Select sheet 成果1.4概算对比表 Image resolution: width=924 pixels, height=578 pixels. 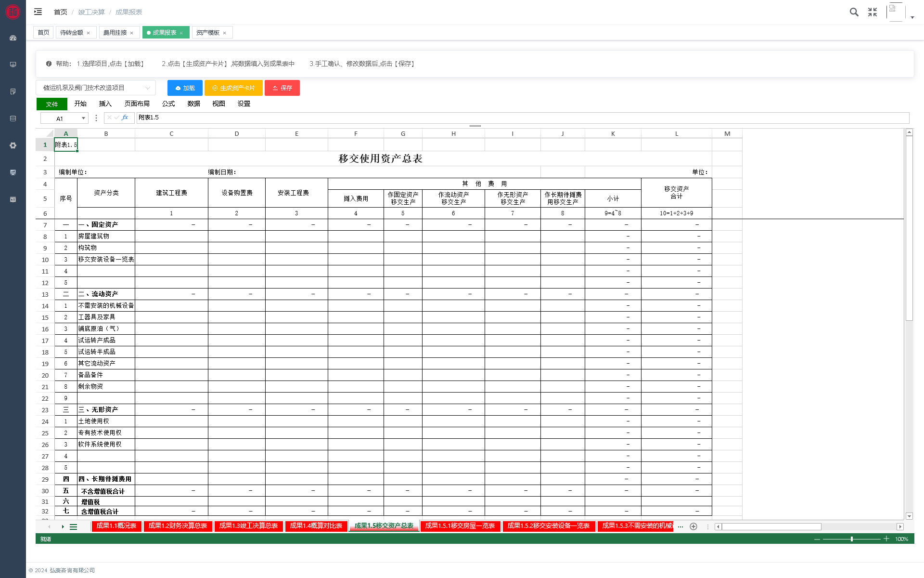(x=316, y=526)
